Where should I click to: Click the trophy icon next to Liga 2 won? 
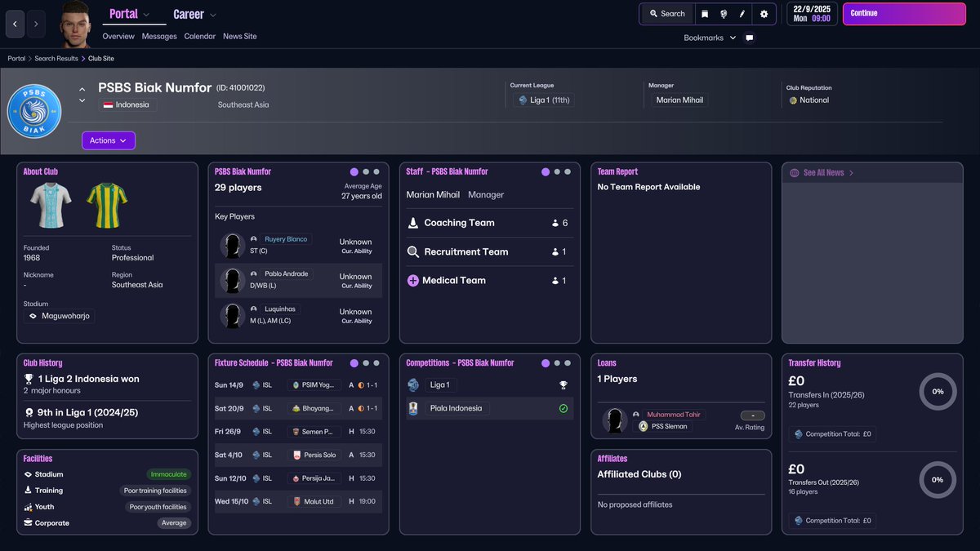[29, 379]
